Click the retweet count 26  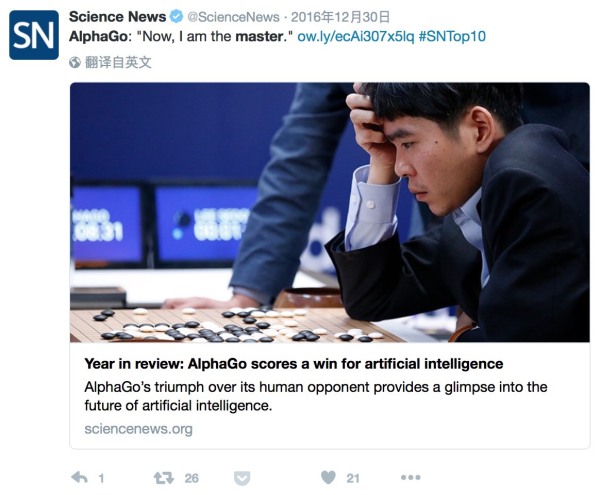(x=192, y=478)
